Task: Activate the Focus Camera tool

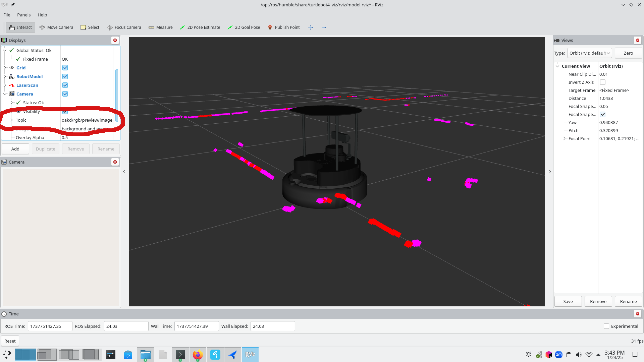Action: (124, 27)
